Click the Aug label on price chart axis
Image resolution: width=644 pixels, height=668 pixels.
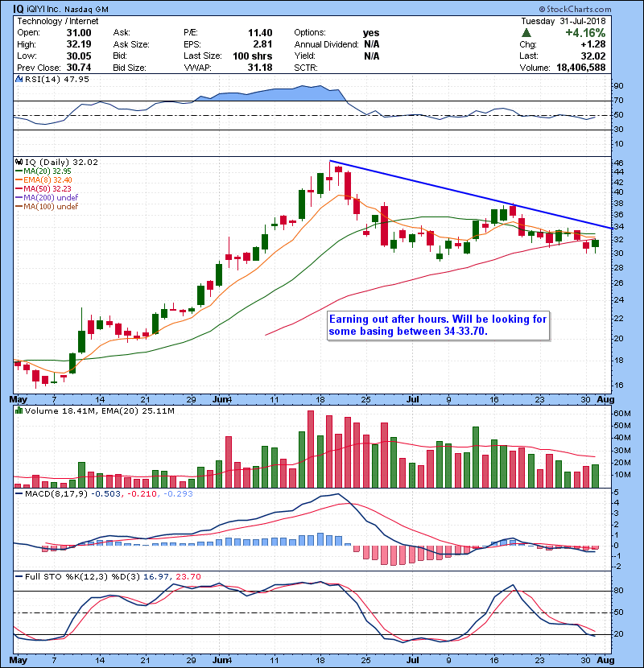click(605, 400)
